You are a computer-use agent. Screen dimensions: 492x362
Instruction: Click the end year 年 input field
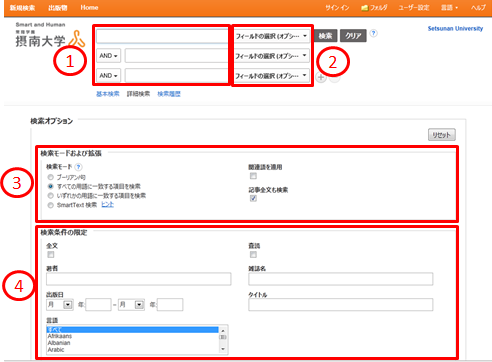coord(170,305)
